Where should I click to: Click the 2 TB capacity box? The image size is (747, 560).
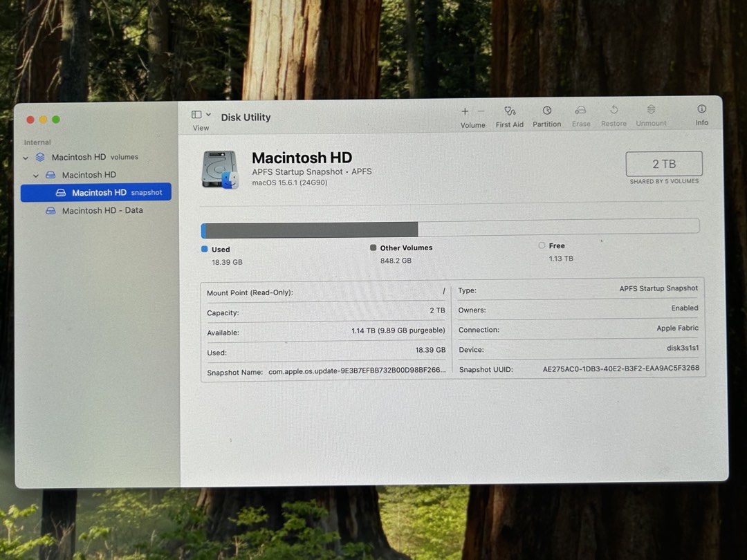[x=664, y=164]
